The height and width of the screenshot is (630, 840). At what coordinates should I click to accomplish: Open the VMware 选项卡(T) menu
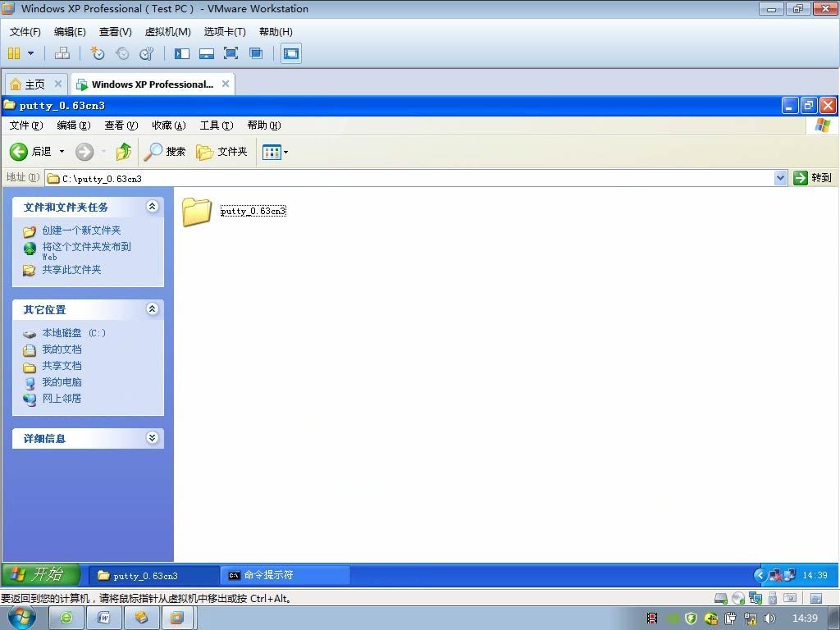point(225,32)
